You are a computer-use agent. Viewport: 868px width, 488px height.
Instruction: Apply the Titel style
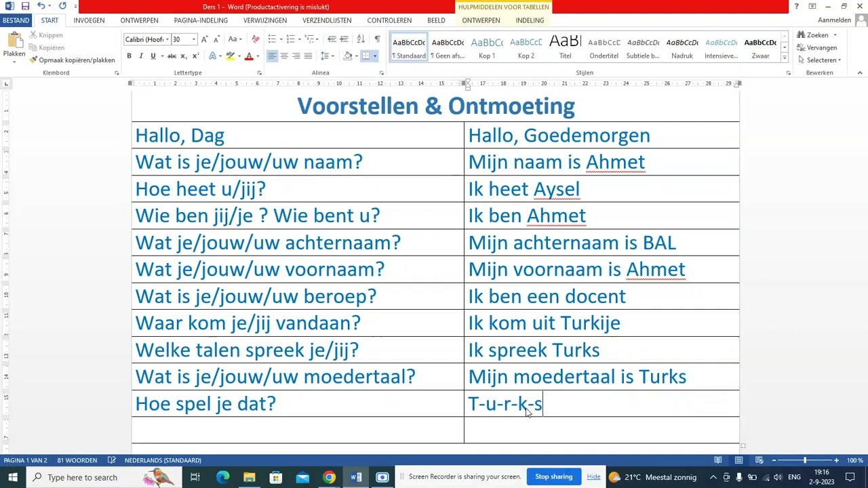[565, 47]
